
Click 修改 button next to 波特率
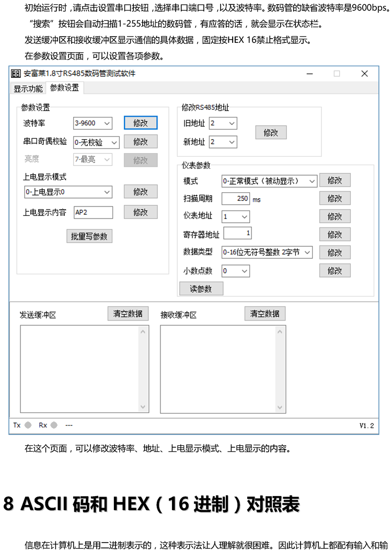pos(141,123)
